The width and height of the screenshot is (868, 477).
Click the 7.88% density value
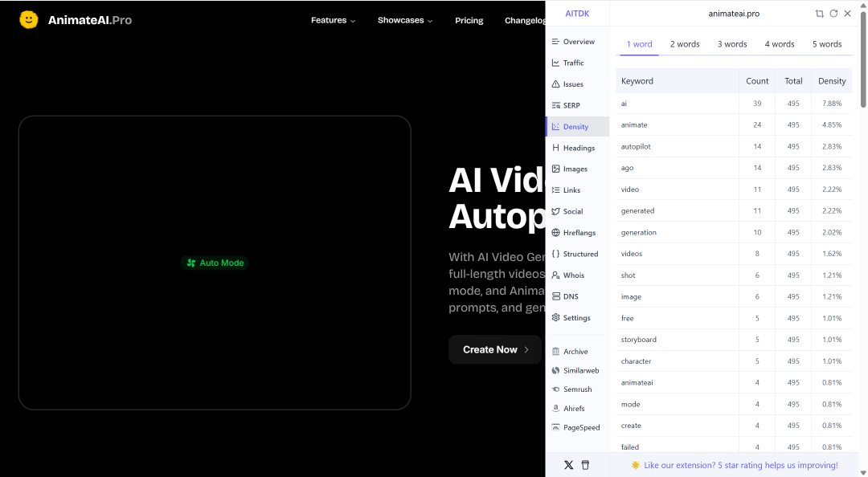click(x=832, y=104)
